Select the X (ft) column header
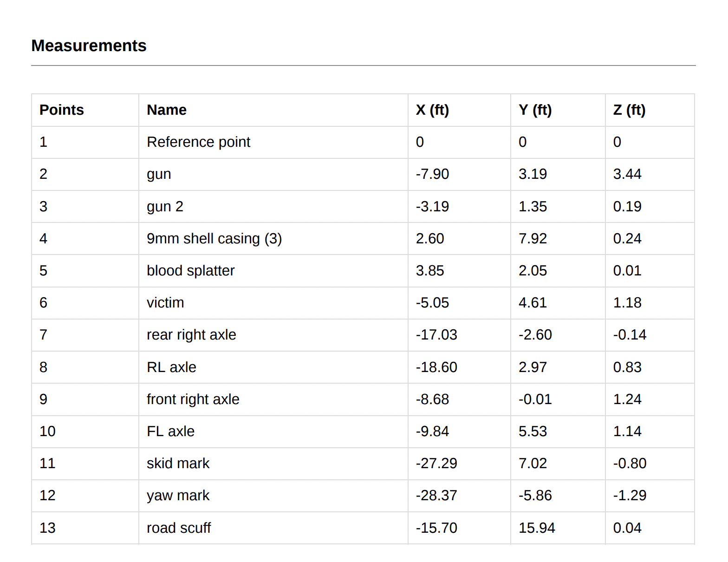The image size is (728, 562). click(x=432, y=110)
